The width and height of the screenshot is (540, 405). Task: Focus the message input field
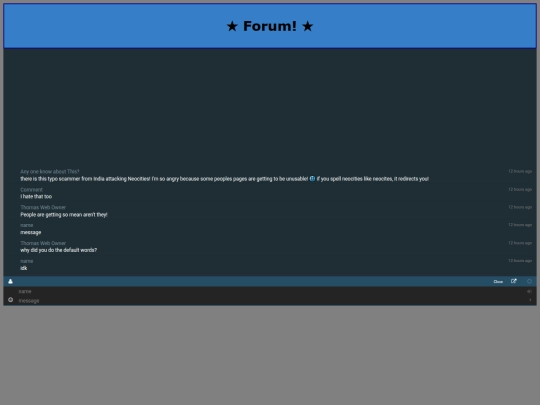click(x=271, y=301)
